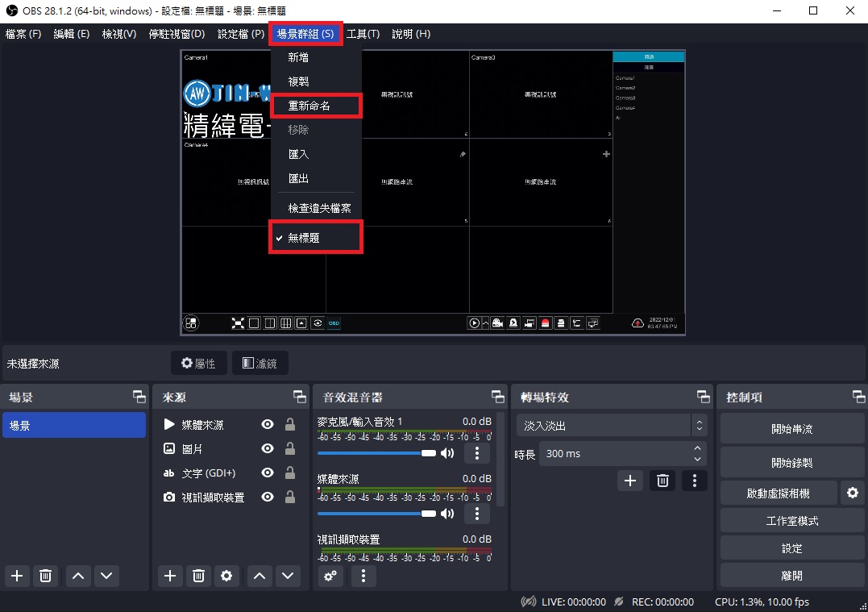Choose 新增 in scene collection menu
The width and height of the screenshot is (868, 612).
click(316, 57)
